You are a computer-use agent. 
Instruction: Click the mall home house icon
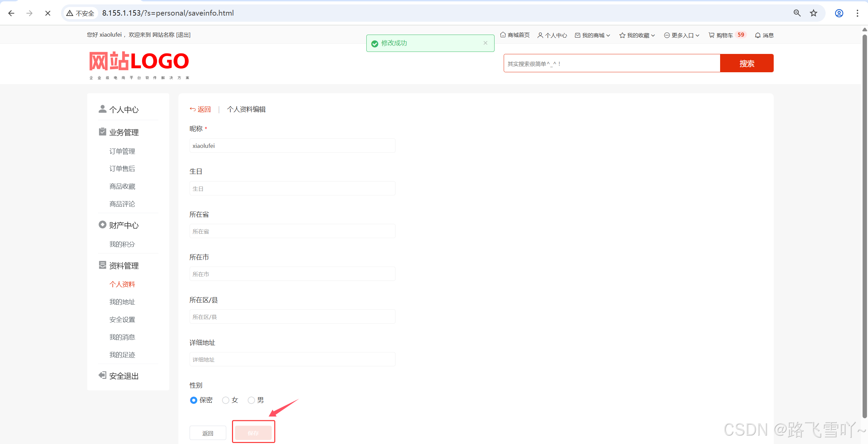[503, 35]
